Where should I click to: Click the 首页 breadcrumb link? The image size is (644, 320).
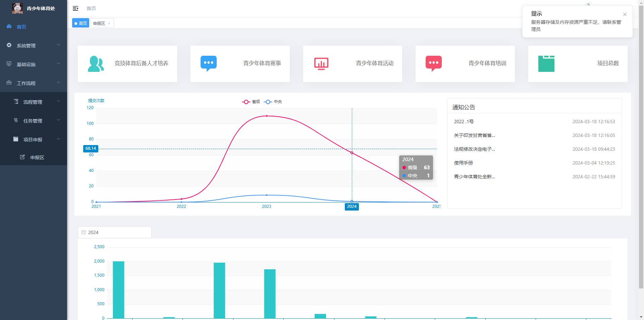click(x=91, y=8)
